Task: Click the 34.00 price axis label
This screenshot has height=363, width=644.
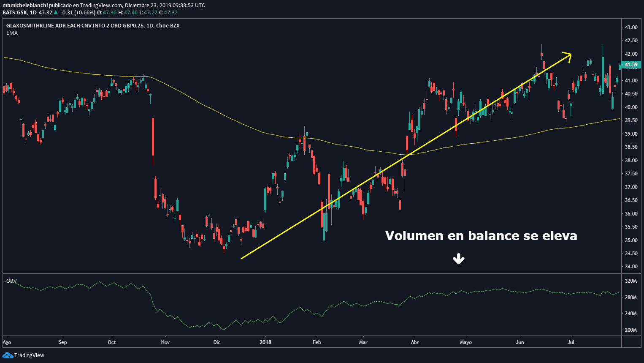Action: pos(631,267)
